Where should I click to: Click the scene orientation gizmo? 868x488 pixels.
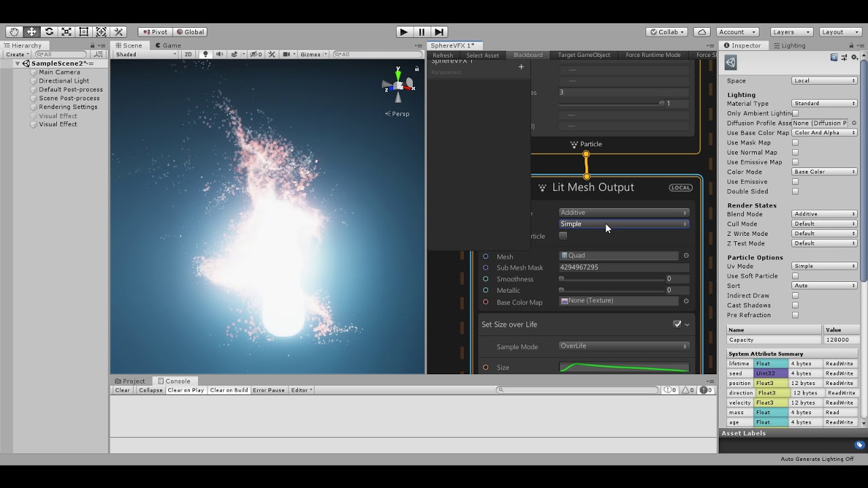pos(398,85)
